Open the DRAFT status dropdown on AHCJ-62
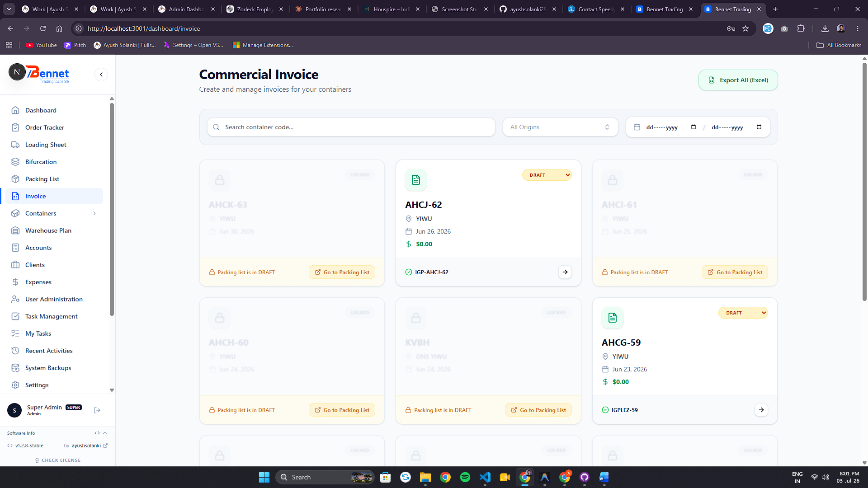The image size is (868, 488). tap(547, 175)
